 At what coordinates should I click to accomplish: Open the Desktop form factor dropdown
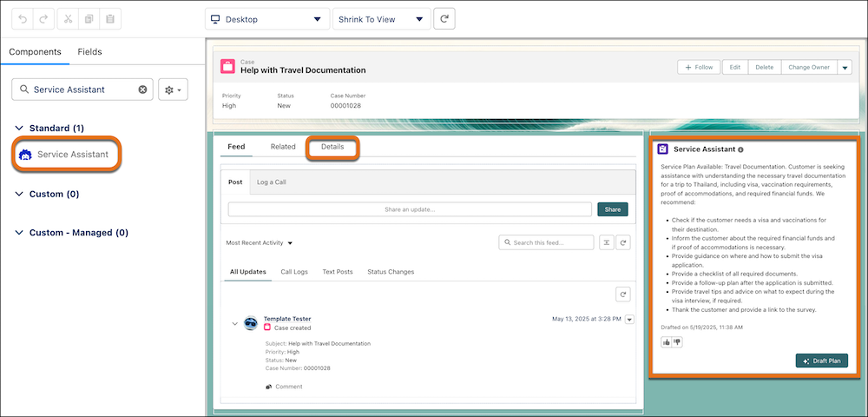point(266,18)
